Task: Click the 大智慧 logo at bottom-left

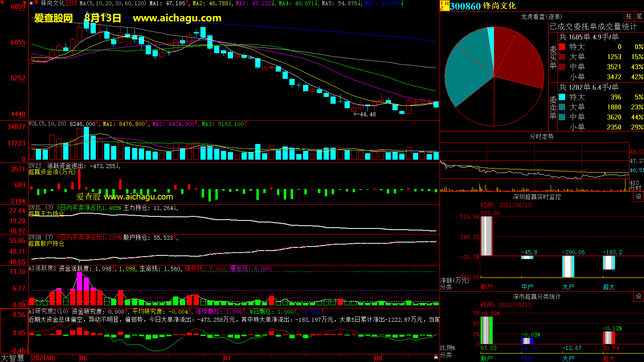Action: coord(13,358)
